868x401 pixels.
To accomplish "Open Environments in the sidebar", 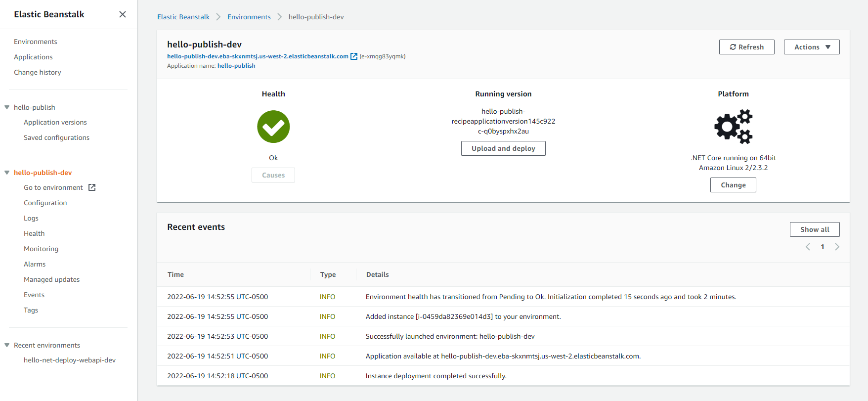I will [36, 42].
